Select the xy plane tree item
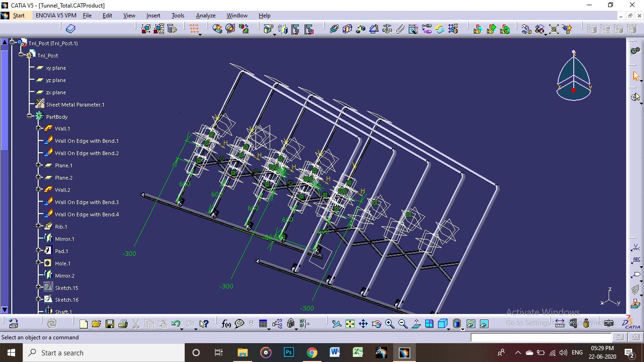 pos(56,68)
